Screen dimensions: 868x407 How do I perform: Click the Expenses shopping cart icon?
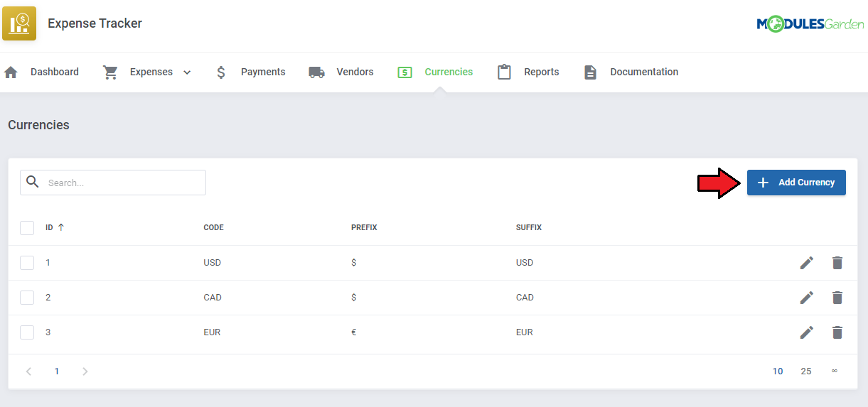click(x=110, y=72)
